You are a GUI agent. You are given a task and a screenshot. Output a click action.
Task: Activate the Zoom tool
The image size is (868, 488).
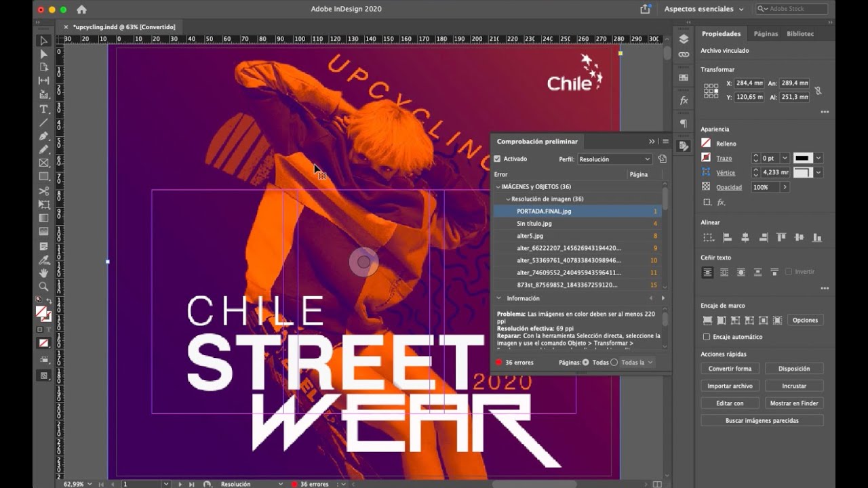click(x=44, y=287)
